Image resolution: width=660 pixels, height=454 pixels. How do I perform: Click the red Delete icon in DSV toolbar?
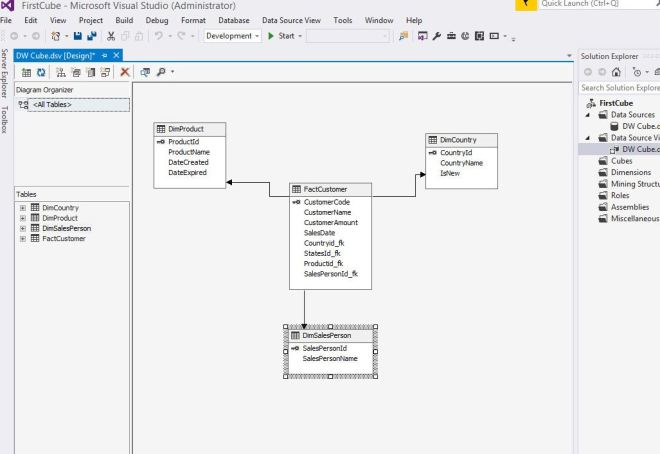pyautogui.click(x=126, y=73)
